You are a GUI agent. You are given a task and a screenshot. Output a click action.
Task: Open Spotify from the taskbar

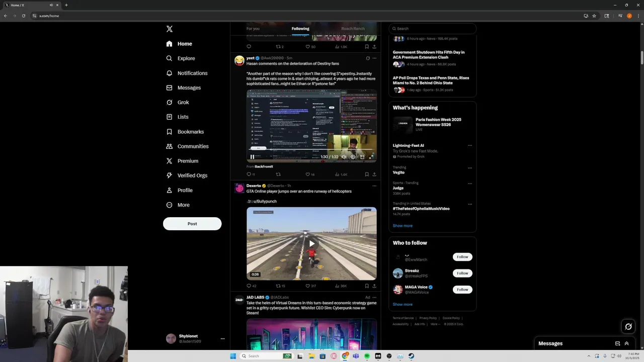(367, 356)
